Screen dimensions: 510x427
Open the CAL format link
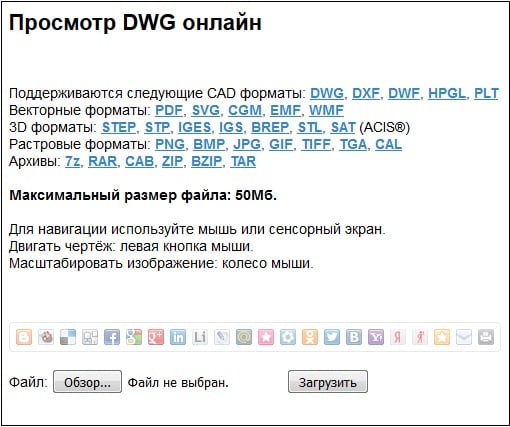point(389,144)
